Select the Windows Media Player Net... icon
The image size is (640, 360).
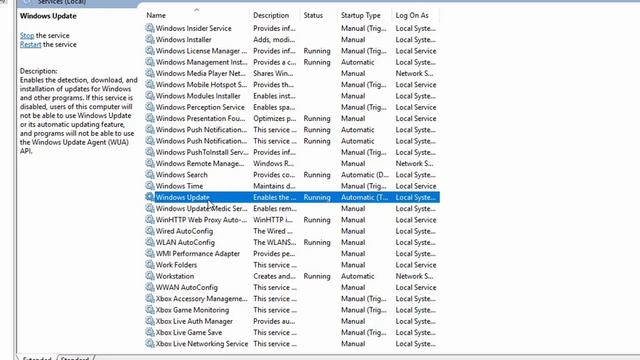click(x=150, y=73)
